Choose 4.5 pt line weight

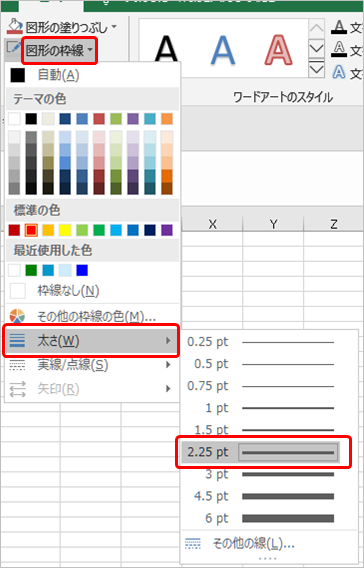pos(261,496)
